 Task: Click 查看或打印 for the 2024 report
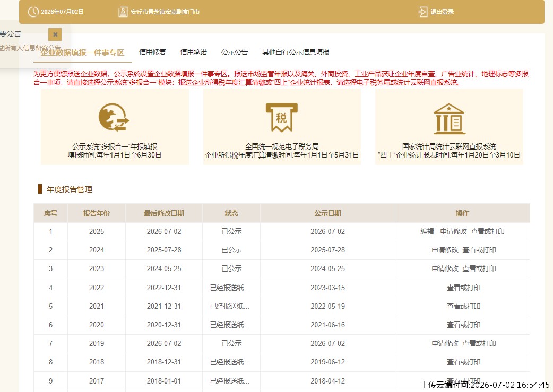point(479,250)
